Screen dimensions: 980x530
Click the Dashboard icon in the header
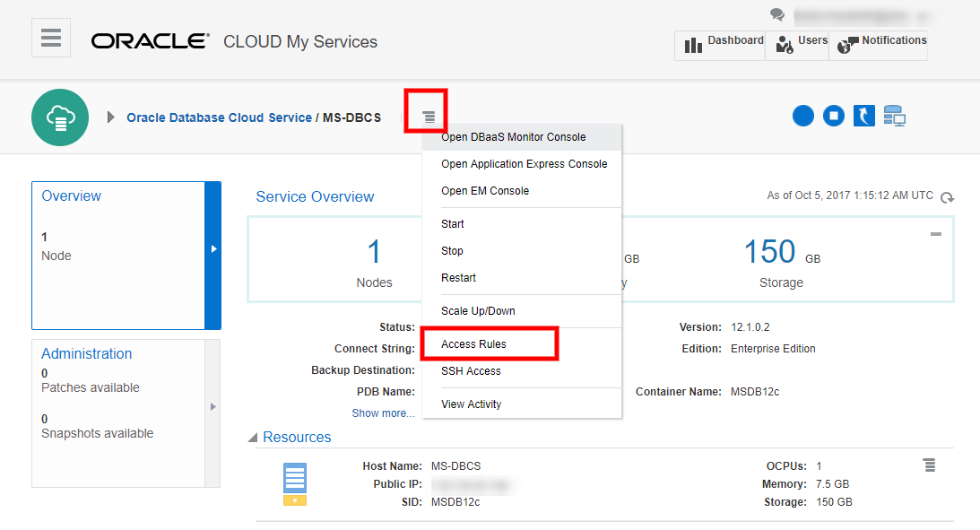coord(693,44)
